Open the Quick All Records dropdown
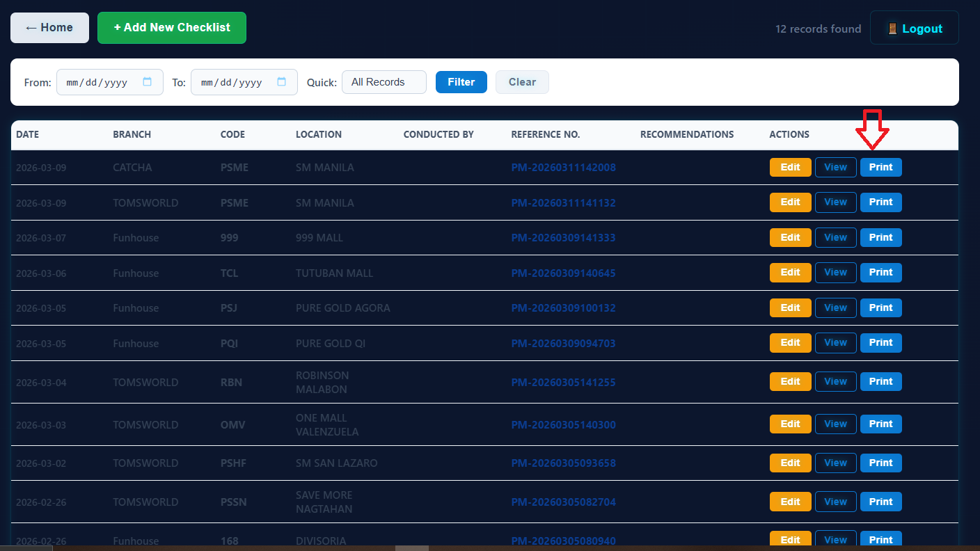The image size is (980, 551). 384,82
